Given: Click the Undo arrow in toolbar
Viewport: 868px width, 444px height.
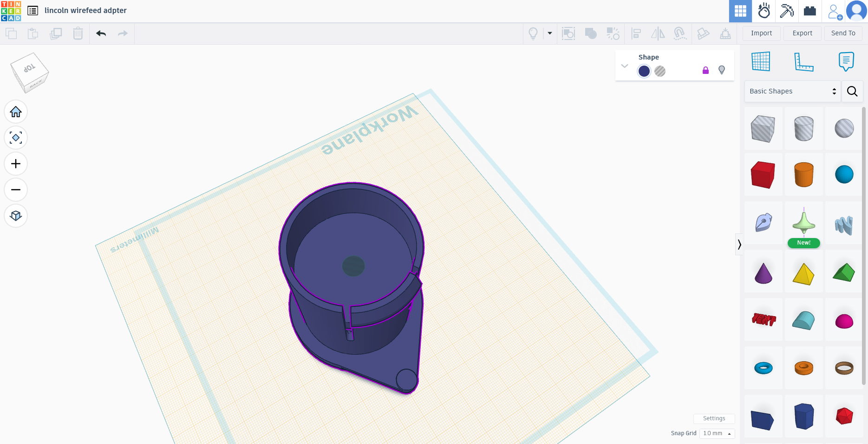Looking at the screenshot, I should (x=101, y=33).
